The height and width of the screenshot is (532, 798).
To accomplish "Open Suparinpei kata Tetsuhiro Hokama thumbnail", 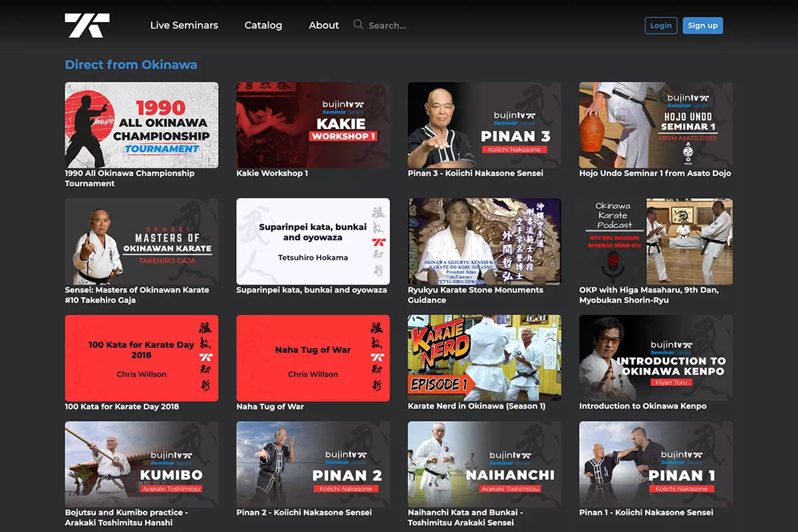I will (313, 241).
